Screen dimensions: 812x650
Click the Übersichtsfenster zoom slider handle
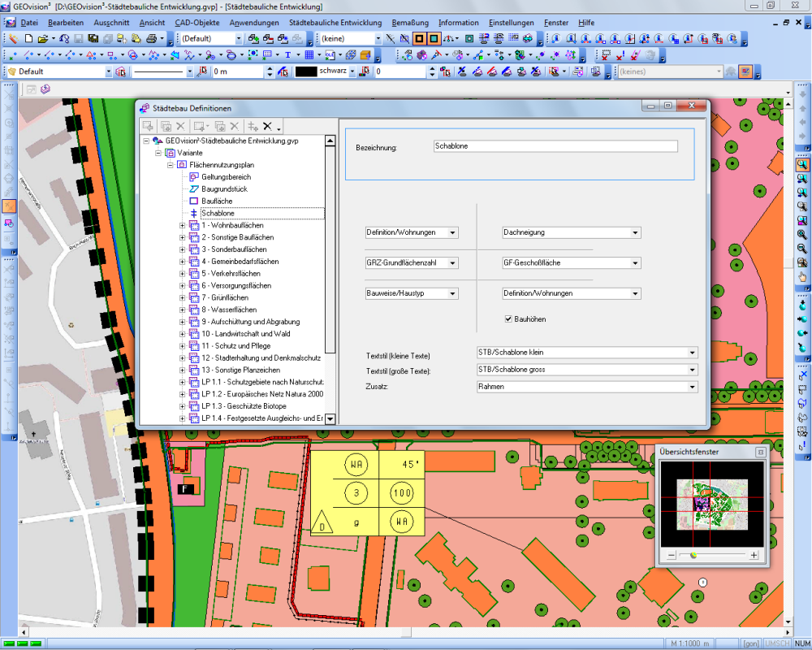[693, 555]
